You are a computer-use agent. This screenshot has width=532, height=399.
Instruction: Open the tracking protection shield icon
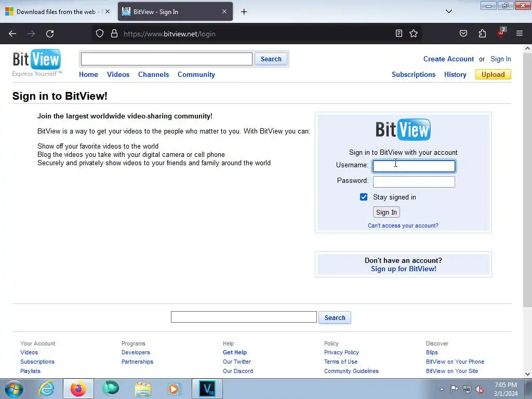[99, 34]
